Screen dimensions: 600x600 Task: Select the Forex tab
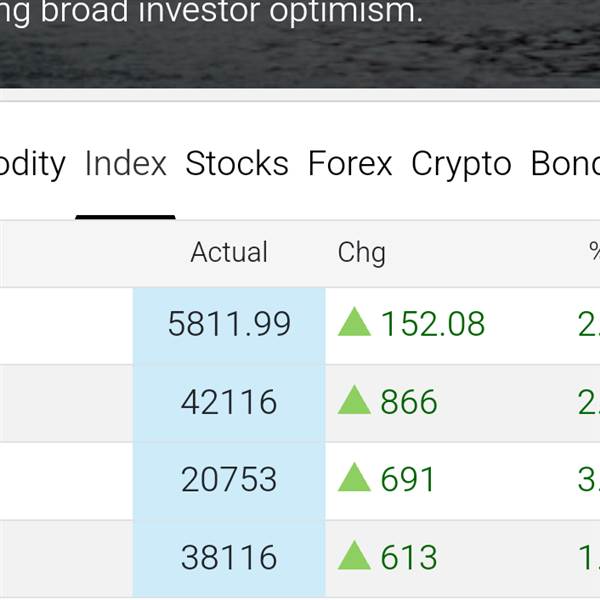click(350, 163)
